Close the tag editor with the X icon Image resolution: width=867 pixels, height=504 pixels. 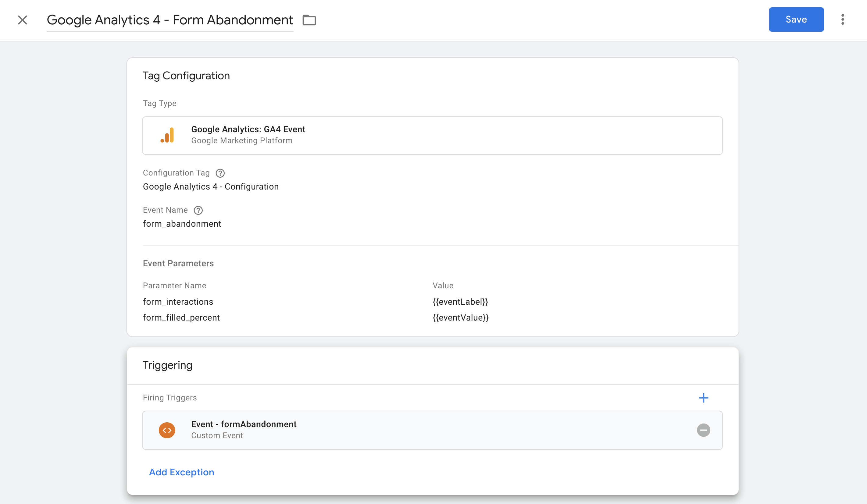[x=22, y=20]
